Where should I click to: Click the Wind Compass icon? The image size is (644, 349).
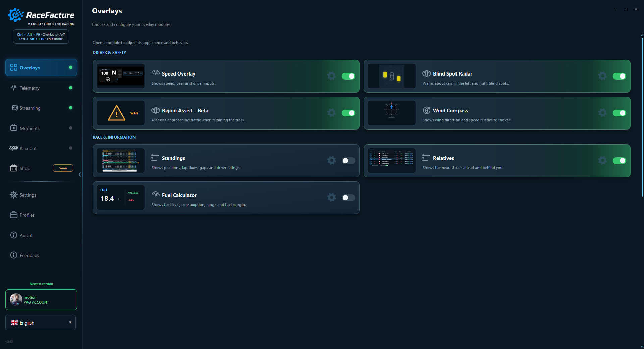(426, 110)
